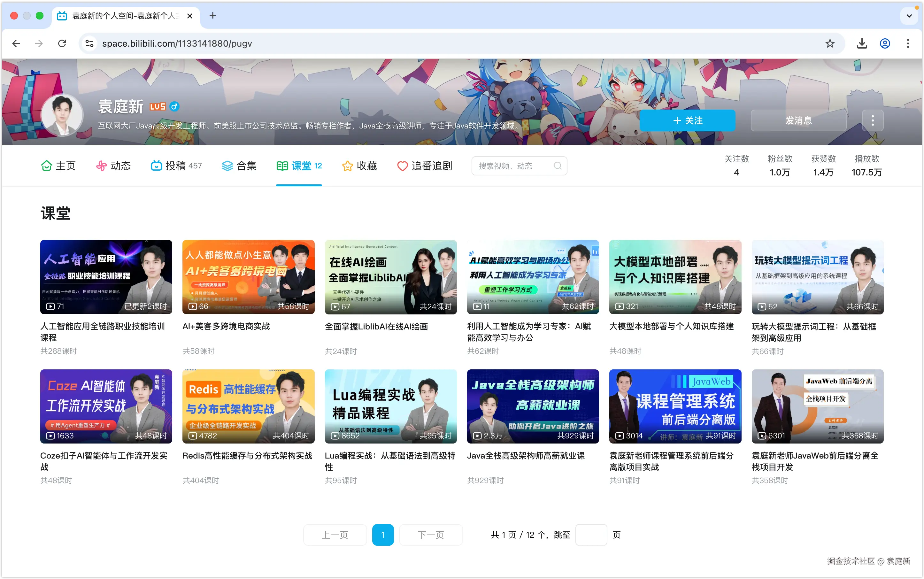
Task: Reload the page
Action: [62, 43]
